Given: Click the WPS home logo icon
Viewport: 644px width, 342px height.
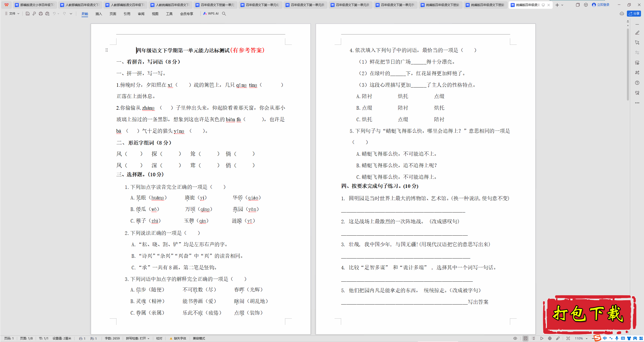Looking at the screenshot, I should pyautogui.click(x=7, y=5).
